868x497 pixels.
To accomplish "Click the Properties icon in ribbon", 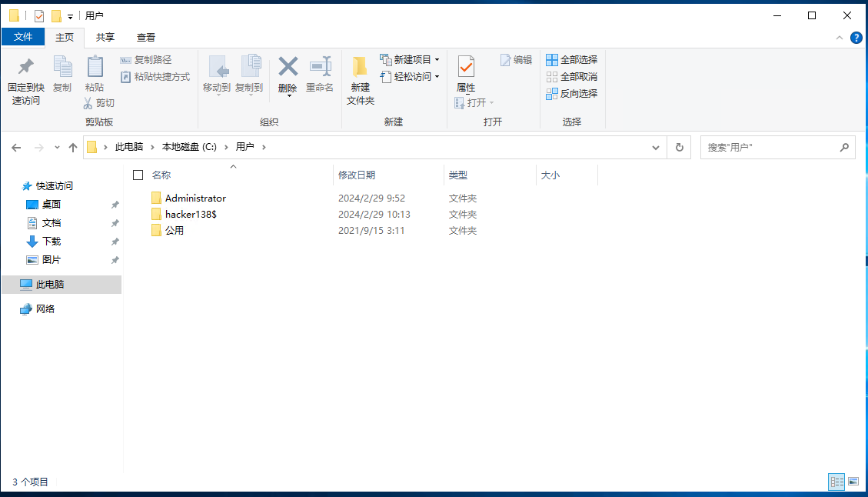I will (466, 68).
